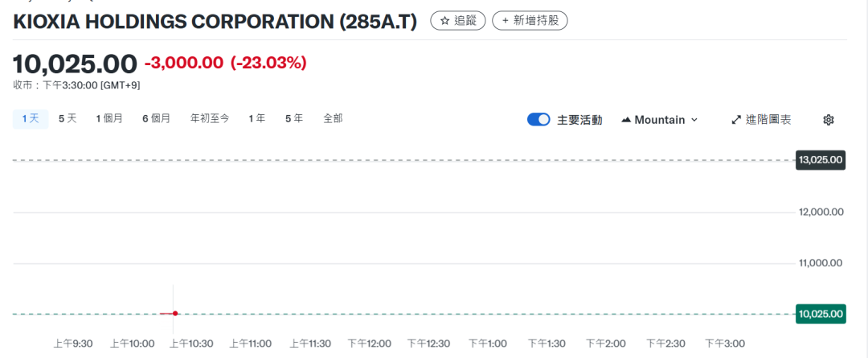Click the 新增持股 button
Screen dimensions: 868x358
tap(530, 21)
